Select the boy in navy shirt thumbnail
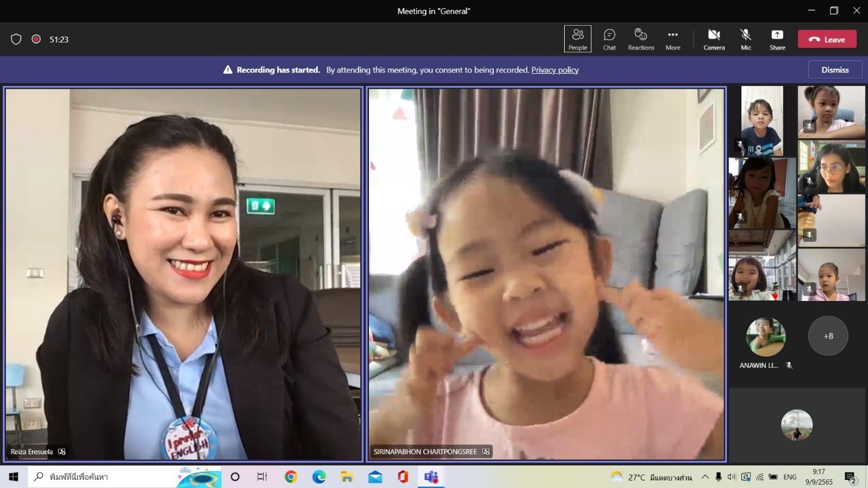This screenshot has height=488, width=868. 762,121
